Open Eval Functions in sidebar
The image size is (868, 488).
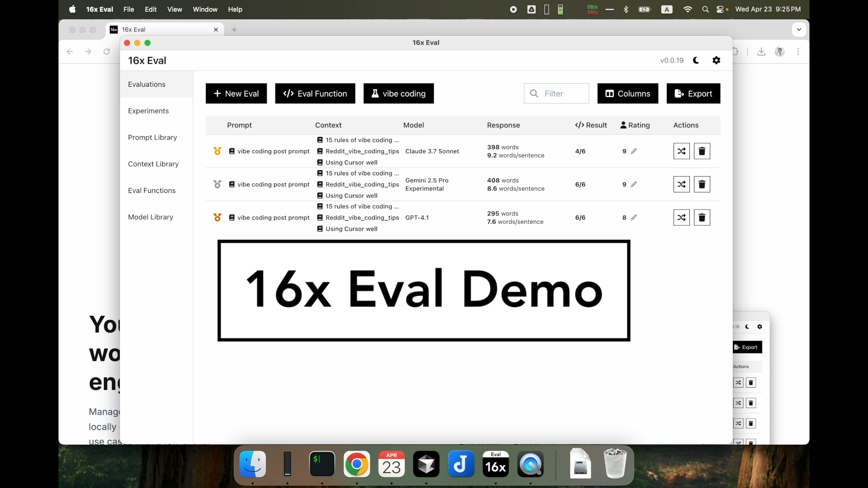[156, 191]
